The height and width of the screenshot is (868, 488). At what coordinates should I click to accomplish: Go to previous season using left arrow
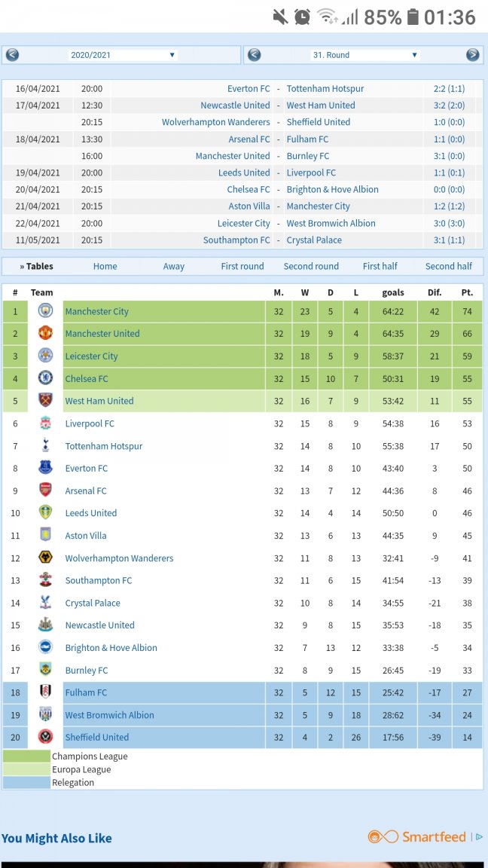pos(12,55)
